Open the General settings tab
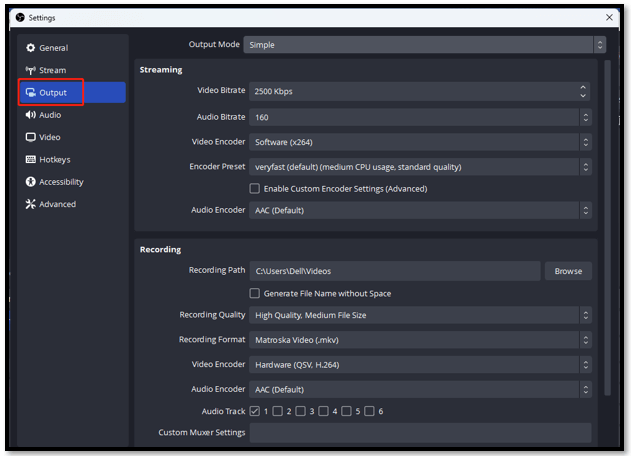 pos(72,48)
